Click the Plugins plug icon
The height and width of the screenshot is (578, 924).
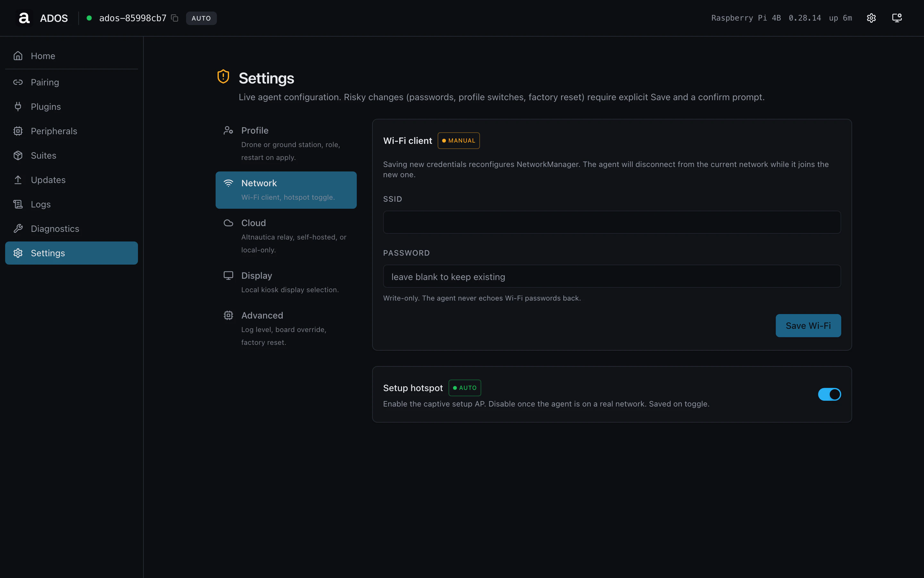coord(18,107)
